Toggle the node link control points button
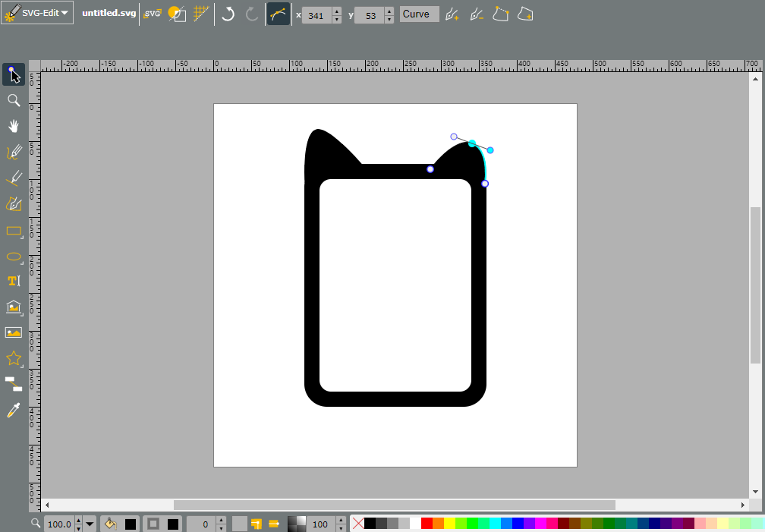 coord(278,14)
